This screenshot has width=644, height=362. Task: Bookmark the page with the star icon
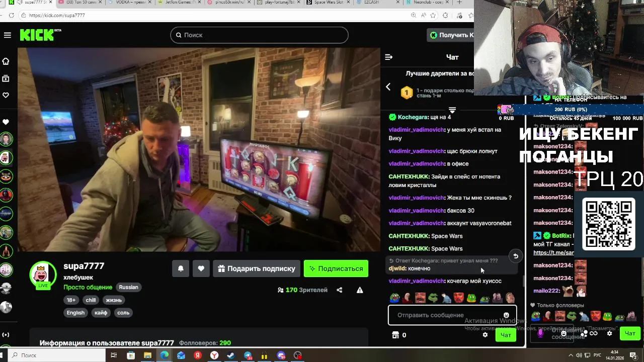[x=434, y=16]
